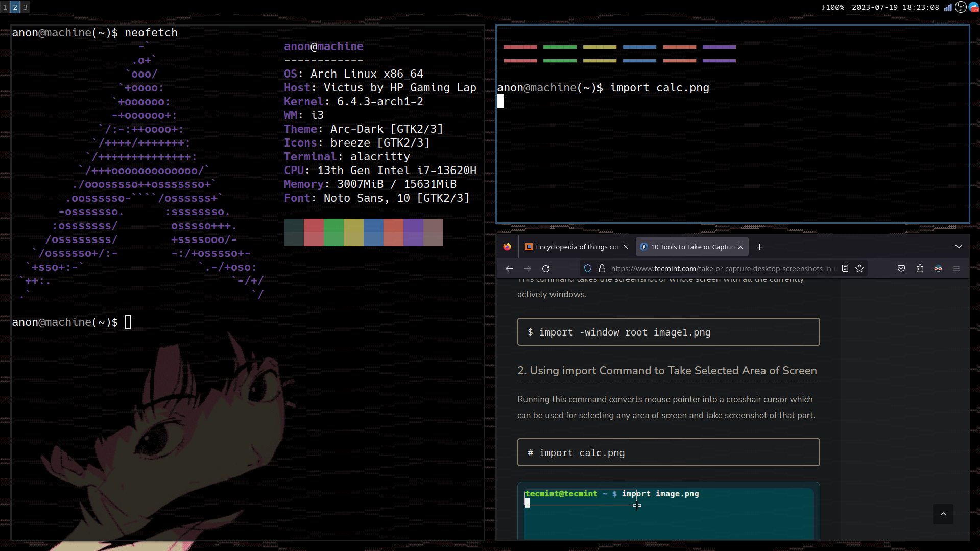Click the 'Host: Victus by HP Gaming Lap' line
This screenshot has width=980, height=551.
pos(380,88)
